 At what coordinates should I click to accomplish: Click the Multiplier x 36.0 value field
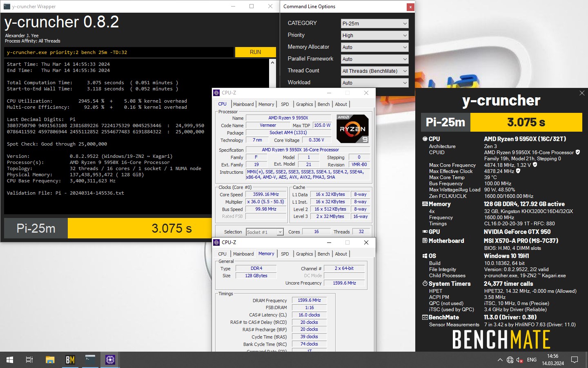pos(266,202)
